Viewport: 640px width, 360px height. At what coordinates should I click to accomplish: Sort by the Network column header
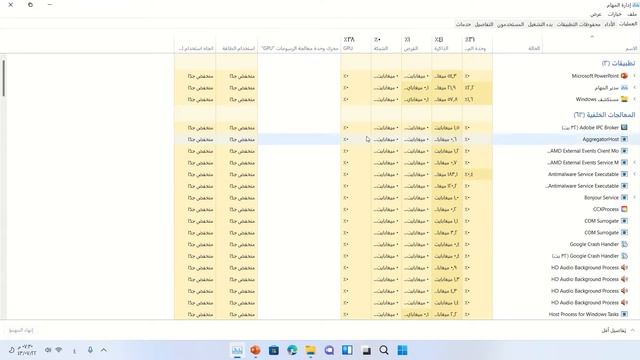[386, 44]
